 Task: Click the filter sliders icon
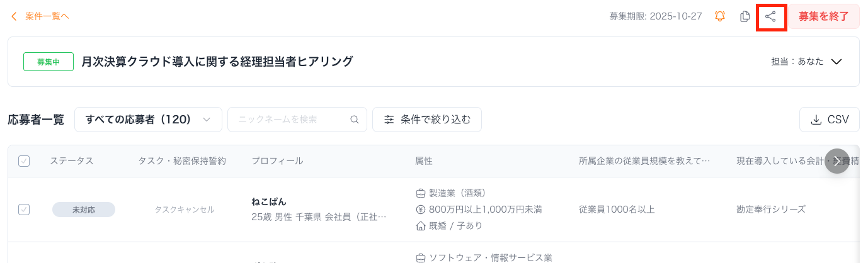389,120
